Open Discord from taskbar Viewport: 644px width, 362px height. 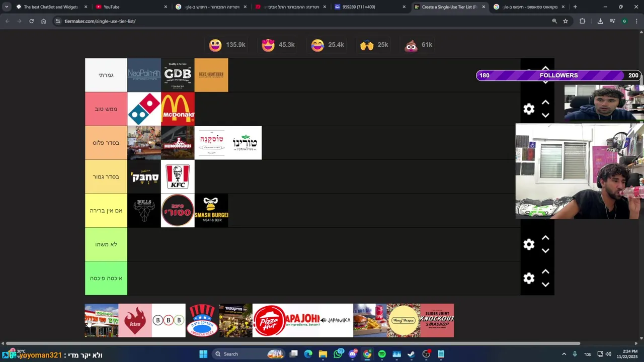353,354
